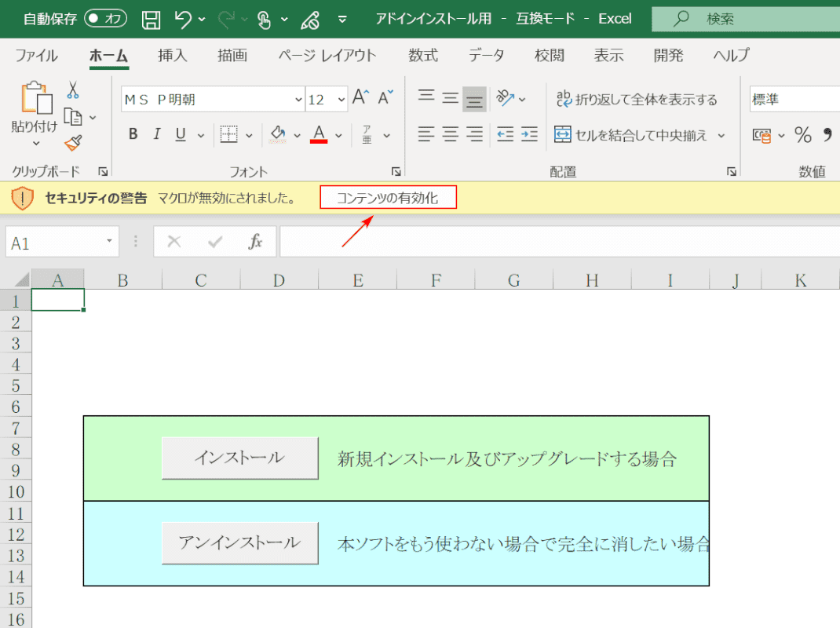Click the align left icon

click(x=426, y=134)
